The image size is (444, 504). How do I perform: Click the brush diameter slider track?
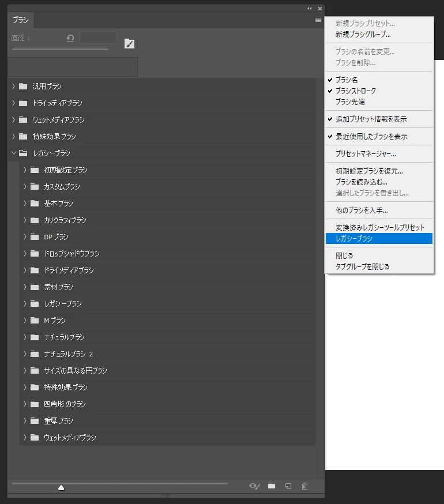pos(60,50)
